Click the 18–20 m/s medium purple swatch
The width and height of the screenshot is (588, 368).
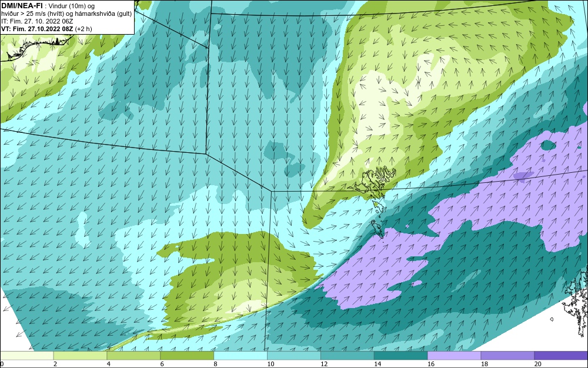[507, 355]
